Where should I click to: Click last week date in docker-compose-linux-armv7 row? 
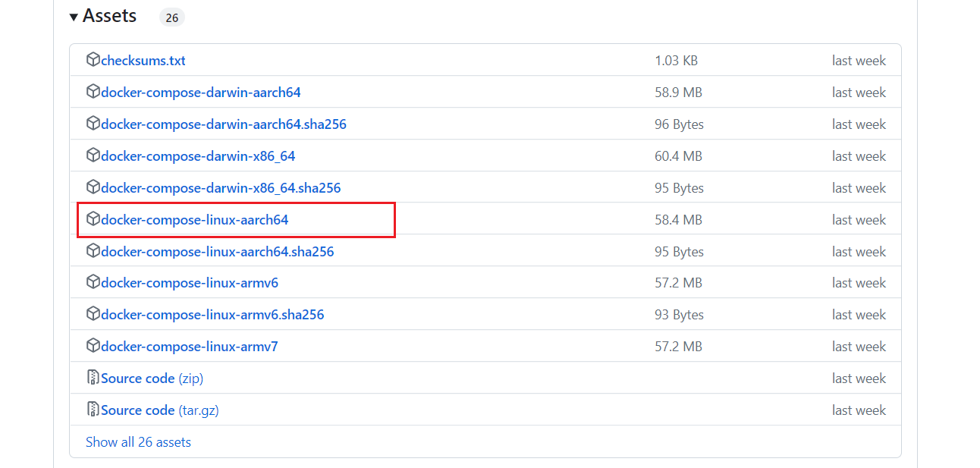(859, 347)
